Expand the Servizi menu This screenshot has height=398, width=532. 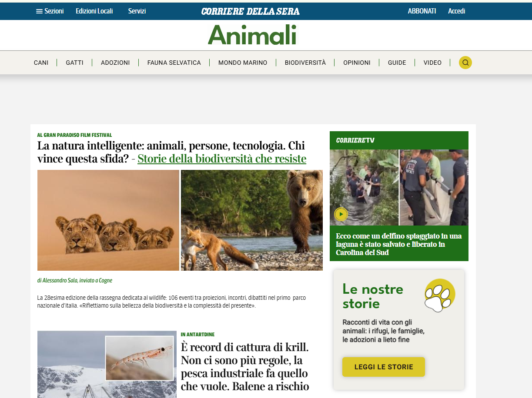coord(137,11)
